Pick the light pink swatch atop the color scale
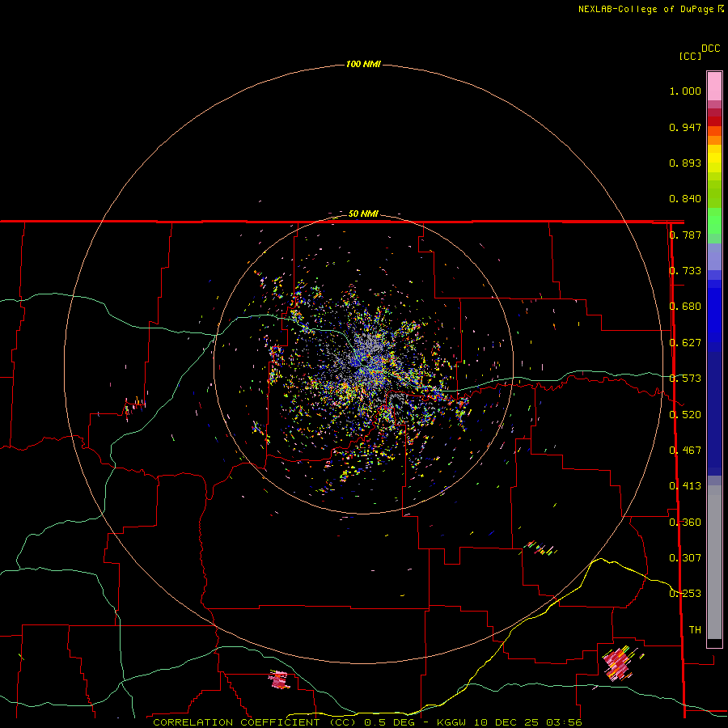Image resolution: width=728 pixels, height=728 pixels. (x=714, y=87)
